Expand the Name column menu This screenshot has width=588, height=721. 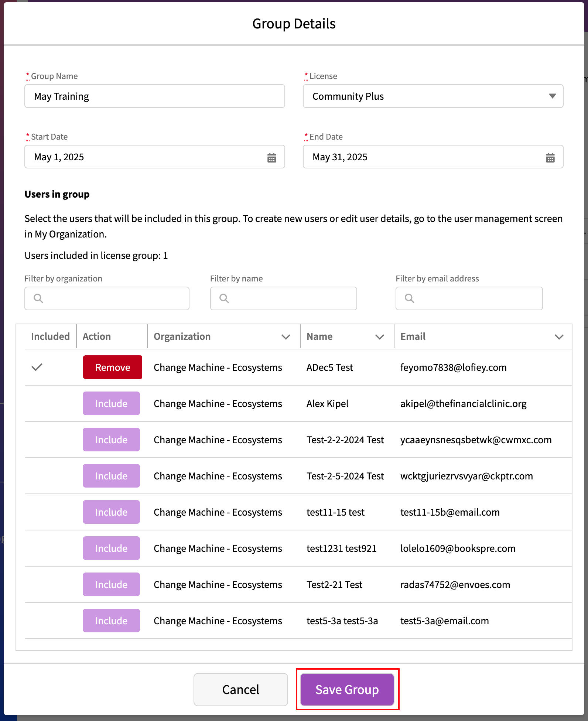pos(379,337)
